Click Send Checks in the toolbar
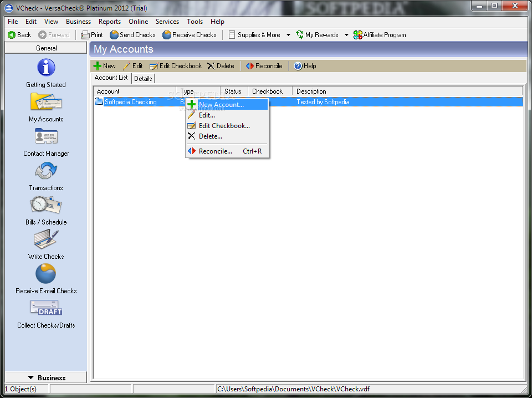532x398 pixels. (132, 34)
